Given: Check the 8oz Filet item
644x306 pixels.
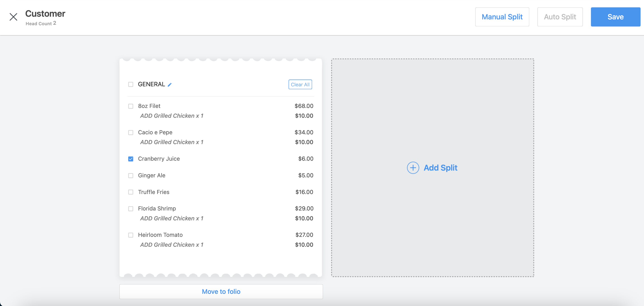Looking at the screenshot, I should coord(131,106).
